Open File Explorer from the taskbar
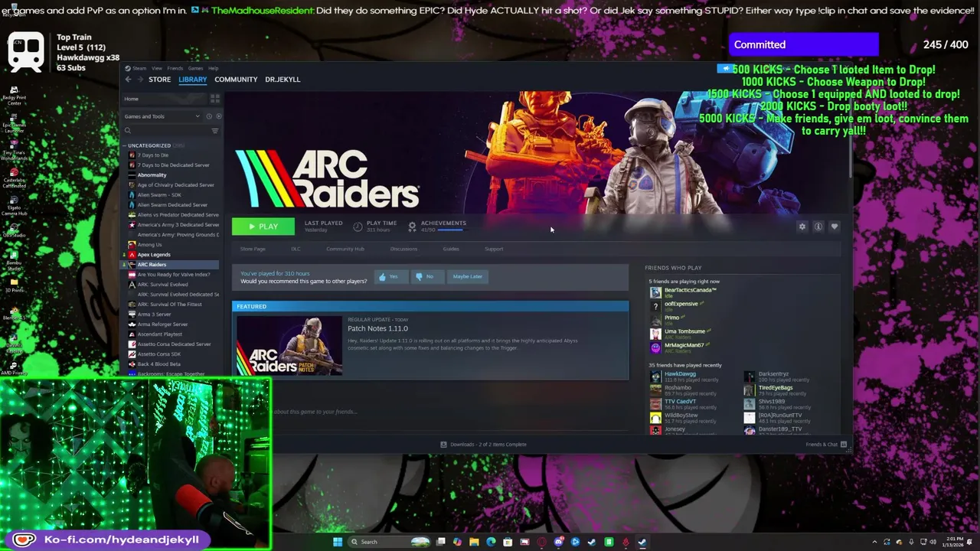The height and width of the screenshot is (551, 980). tap(474, 542)
